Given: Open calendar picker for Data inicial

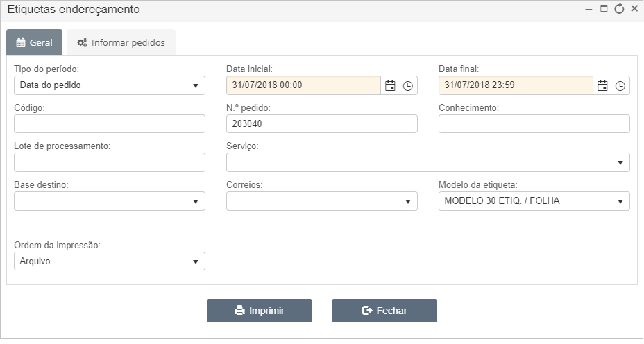Looking at the screenshot, I should pyautogui.click(x=390, y=86).
